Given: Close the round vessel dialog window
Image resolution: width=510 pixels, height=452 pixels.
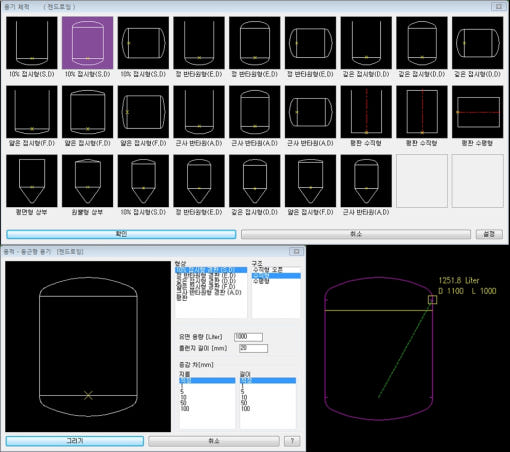Looking at the screenshot, I should 296,251.
